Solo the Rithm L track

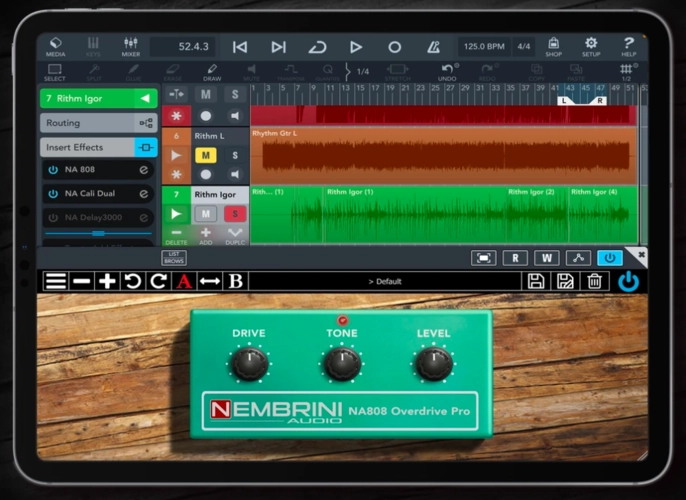(235, 155)
